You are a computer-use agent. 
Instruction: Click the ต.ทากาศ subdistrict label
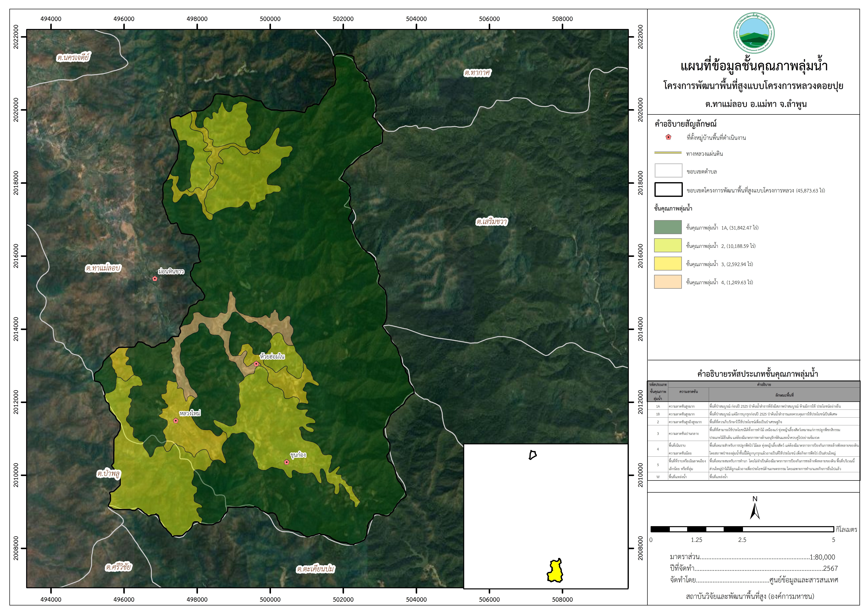coord(477,73)
